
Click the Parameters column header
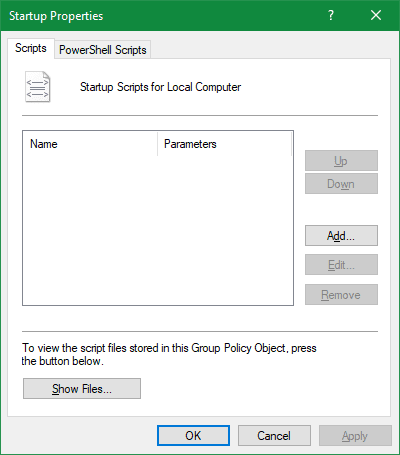(225, 144)
